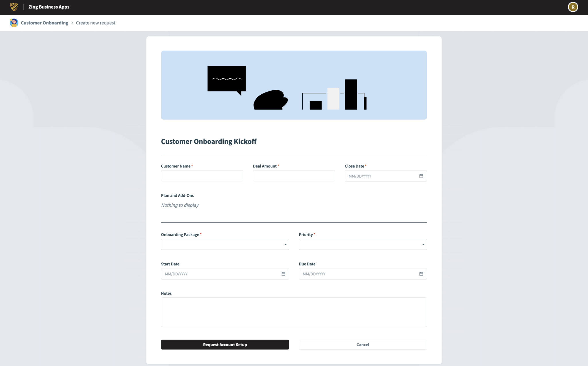
Task: Open the user avatar "R" menu
Action: pyautogui.click(x=573, y=7)
